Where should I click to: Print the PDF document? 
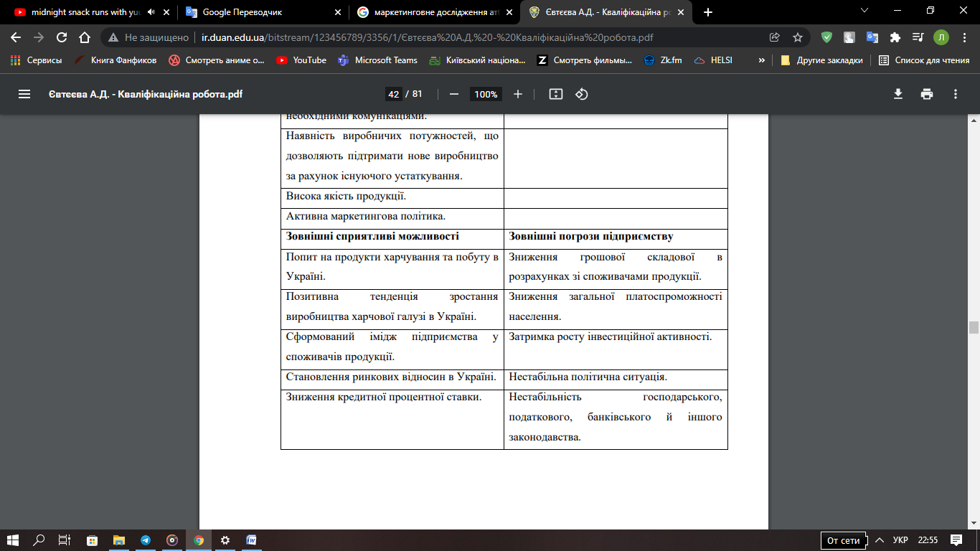pyautogui.click(x=927, y=94)
